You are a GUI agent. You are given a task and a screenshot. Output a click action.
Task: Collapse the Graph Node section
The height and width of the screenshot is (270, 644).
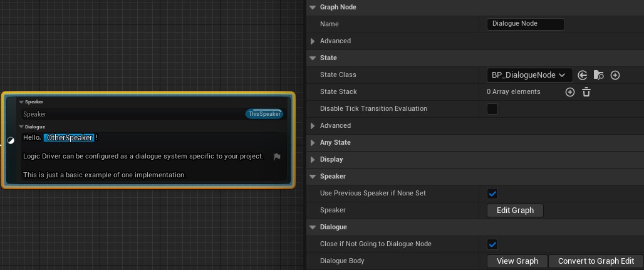click(x=313, y=8)
